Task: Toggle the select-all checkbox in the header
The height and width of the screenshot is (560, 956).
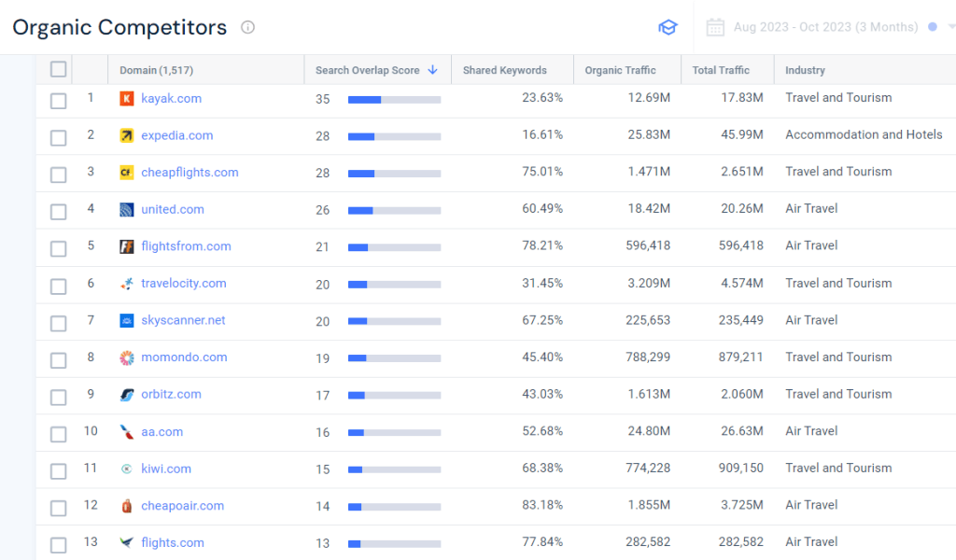Action: (58, 69)
